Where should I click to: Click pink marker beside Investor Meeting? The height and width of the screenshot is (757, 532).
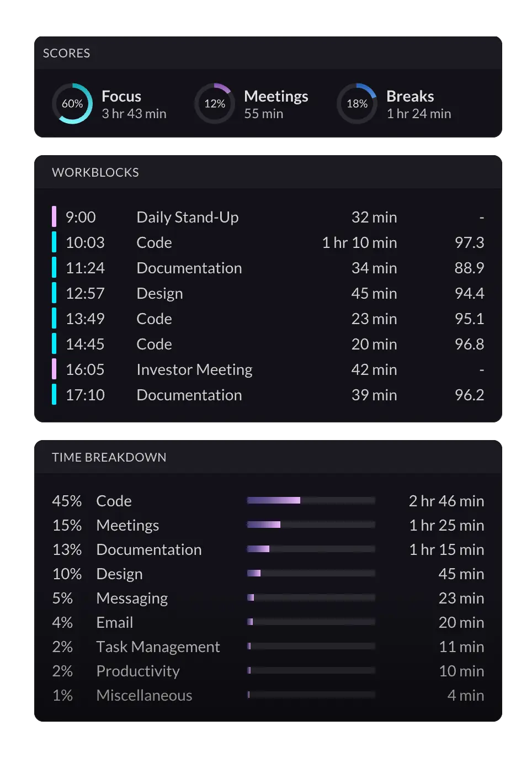tap(54, 369)
